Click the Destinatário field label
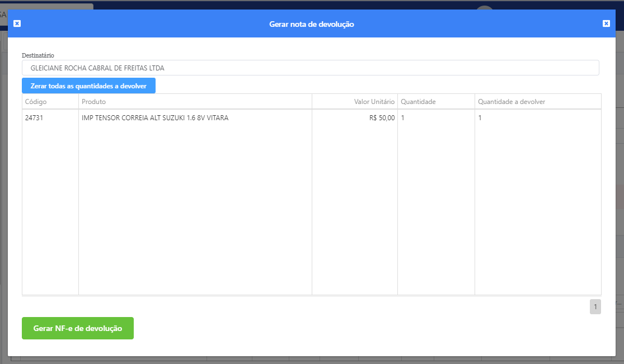The width and height of the screenshot is (624, 364). click(37, 55)
